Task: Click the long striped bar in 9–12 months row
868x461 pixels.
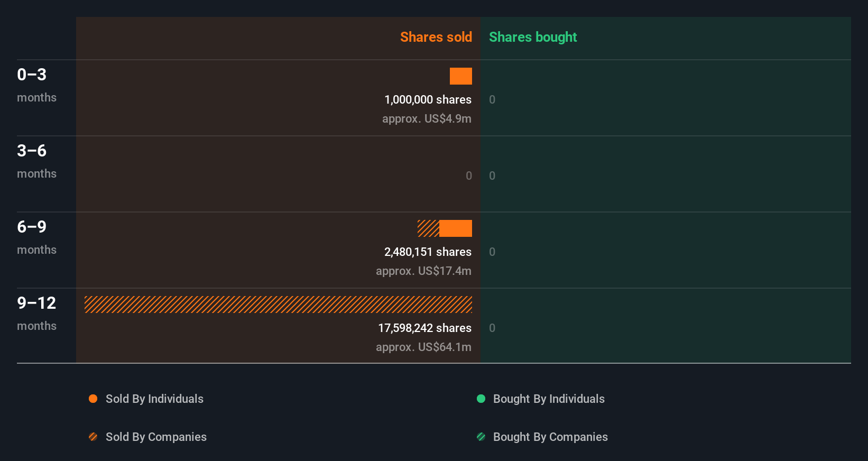Action: pyautogui.click(x=278, y=305)
